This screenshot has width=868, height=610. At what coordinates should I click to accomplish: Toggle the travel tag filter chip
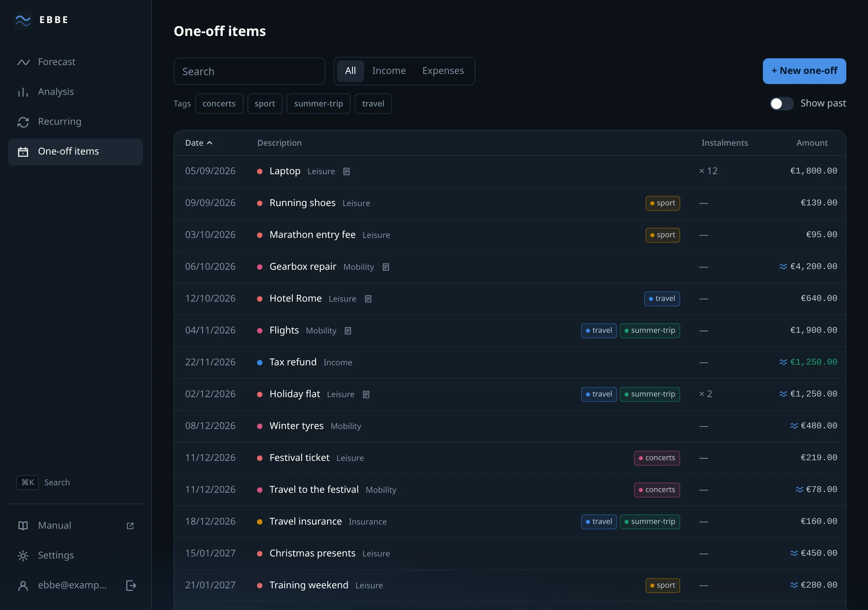pyautogui.click(x=373, y=104)
